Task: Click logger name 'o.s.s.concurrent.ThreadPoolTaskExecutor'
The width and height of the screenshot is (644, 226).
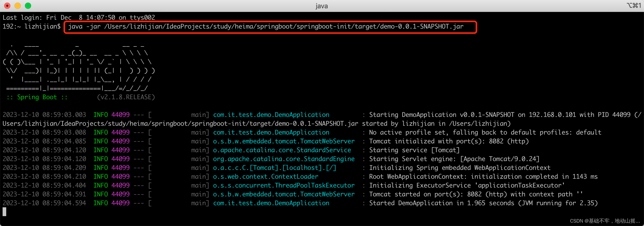Action: click(x=284, y=185)
